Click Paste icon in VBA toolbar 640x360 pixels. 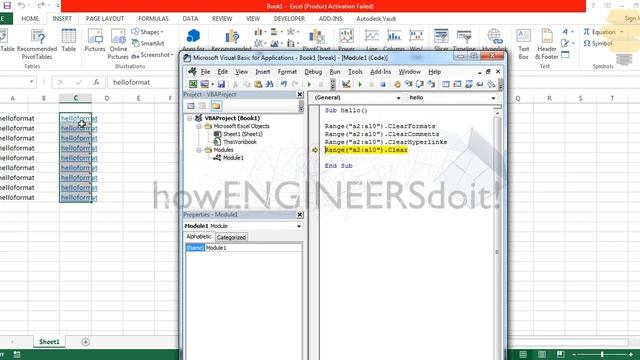(x=258, y=84)
